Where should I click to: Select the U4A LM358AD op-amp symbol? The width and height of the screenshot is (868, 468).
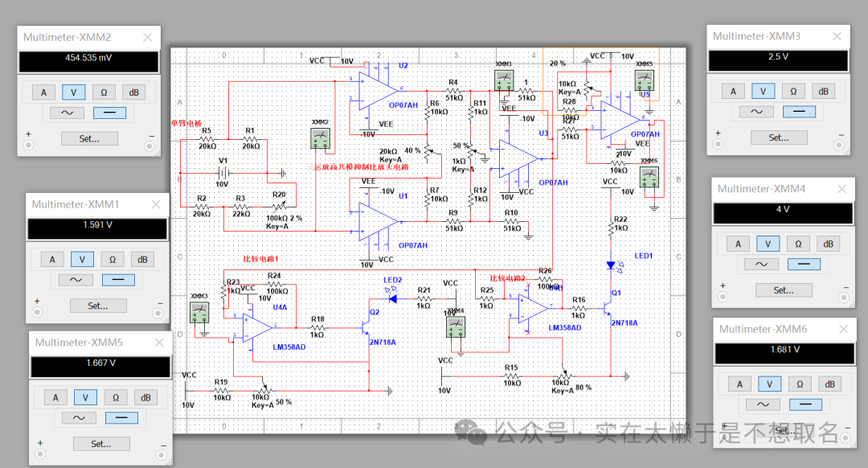(256, 327)
